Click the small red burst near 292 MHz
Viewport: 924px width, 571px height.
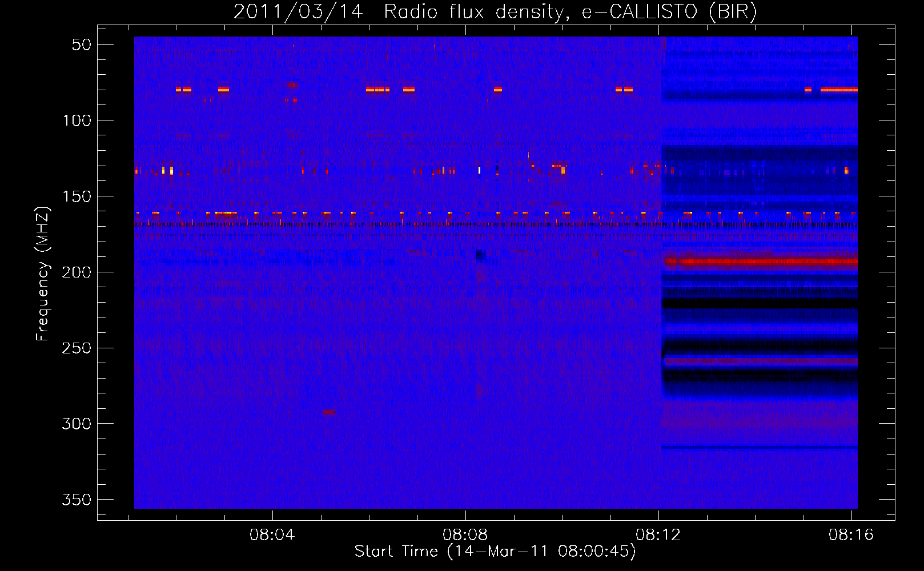click(x=329, y=411)
